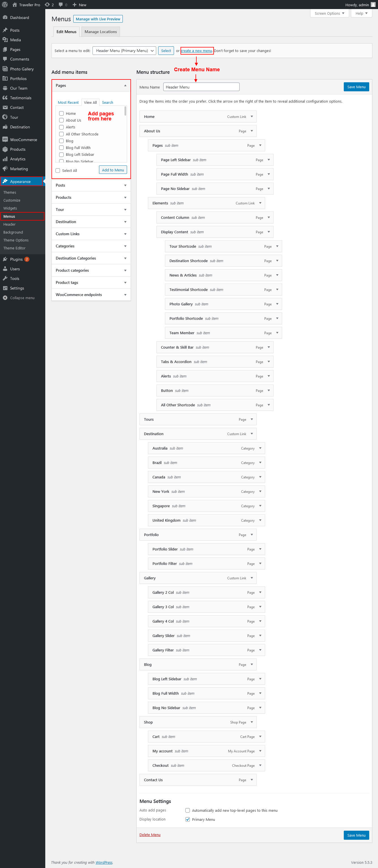Screen dimensions: 378x868
Task: Click the Add to Menu button
Action: [x=113, y=170]
